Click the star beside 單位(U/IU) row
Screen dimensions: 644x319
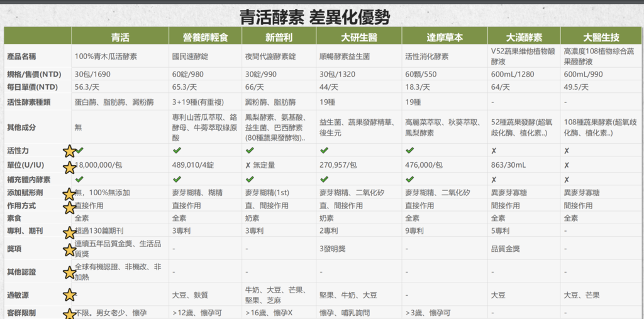click(x=69, y=167)
